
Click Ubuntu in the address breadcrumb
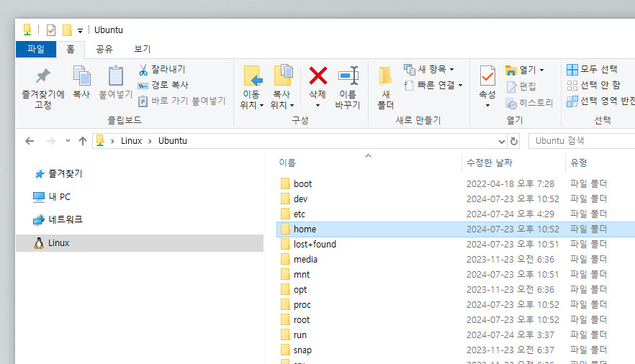(173, 141)
